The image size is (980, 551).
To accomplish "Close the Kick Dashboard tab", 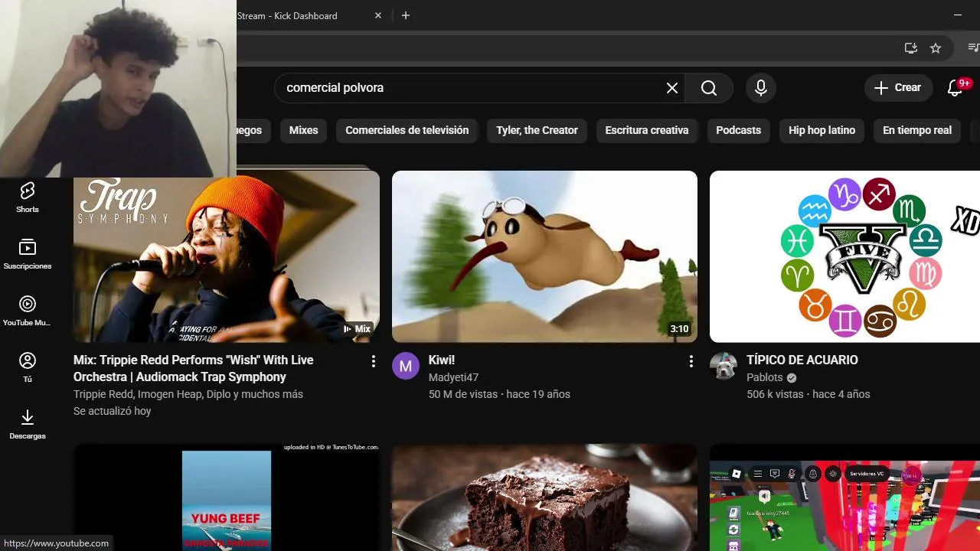I will pyautogui.click(x=378, y=15).
